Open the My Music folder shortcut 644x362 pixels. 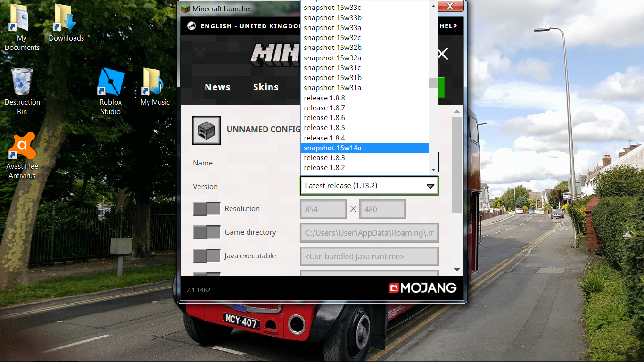coord(155,87)
